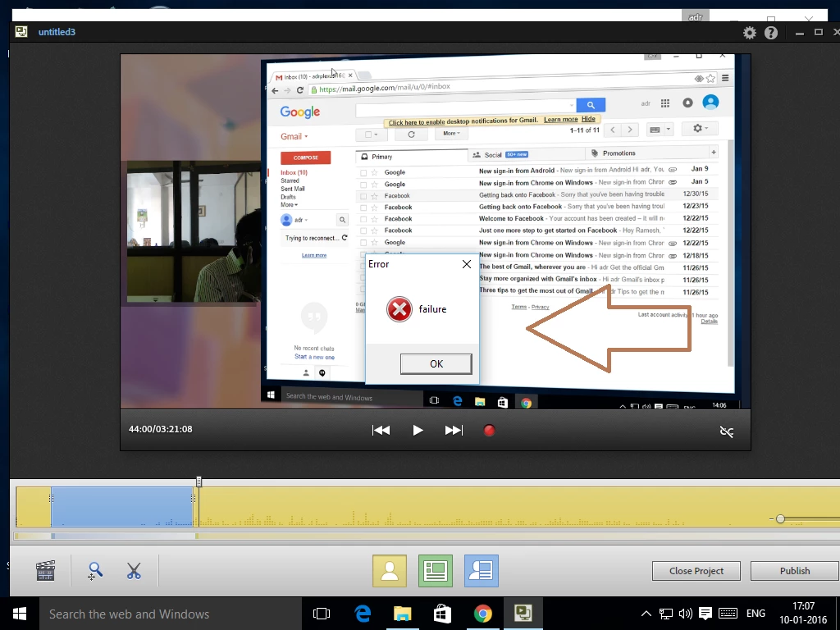Viewport: 840px width, 630px height.
Task: Launch Edge from the taskbar
Action: (x=363, y=614)
